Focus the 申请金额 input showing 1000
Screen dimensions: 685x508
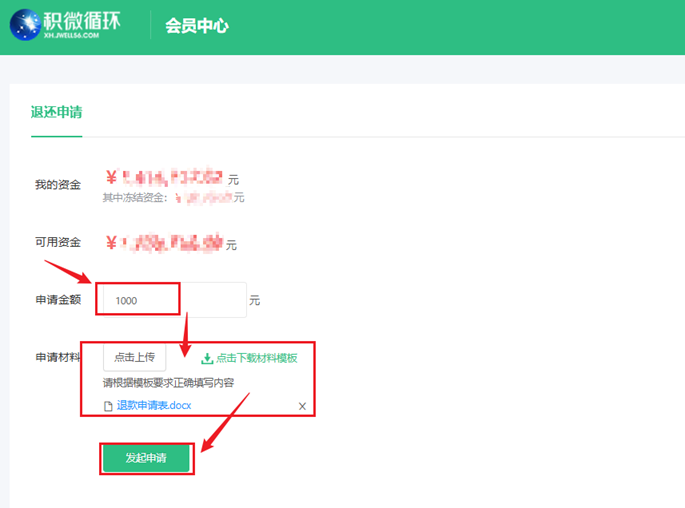pyautogui.click(x=140, y=300)
